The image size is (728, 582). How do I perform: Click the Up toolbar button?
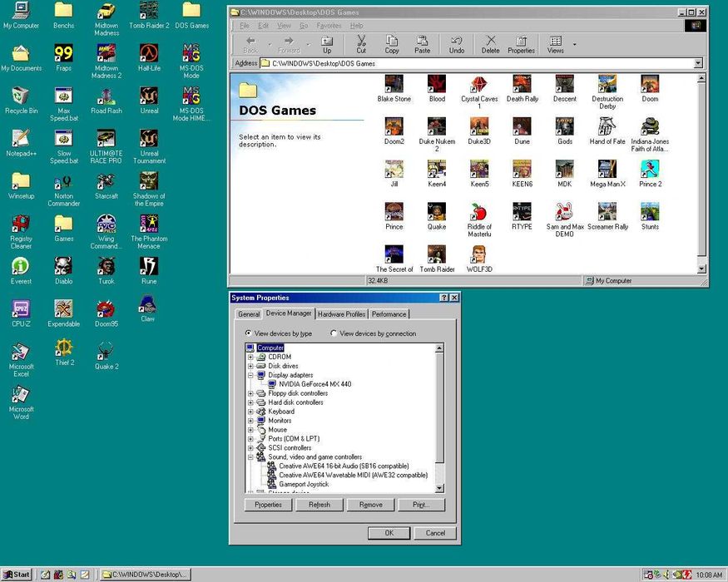click(327, 45)
